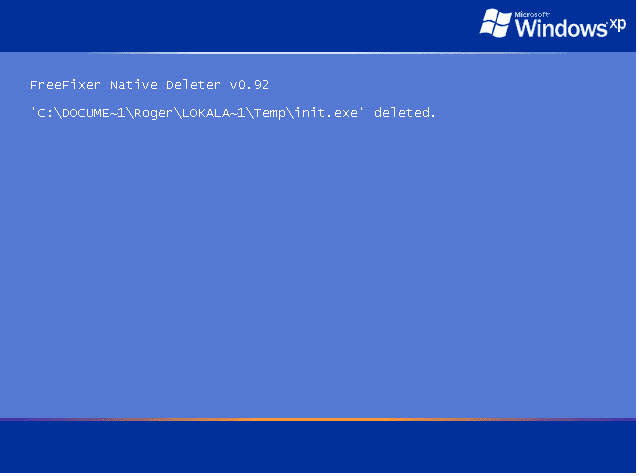Click the "Windows" wordmark in the header
This screenshot has height=476, width=639.
click(561, 28)
